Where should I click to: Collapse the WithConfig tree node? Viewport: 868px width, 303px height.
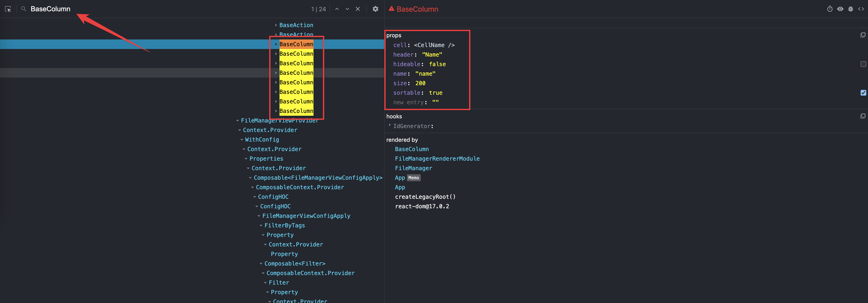pyautogui.click(x=242, y=140)
